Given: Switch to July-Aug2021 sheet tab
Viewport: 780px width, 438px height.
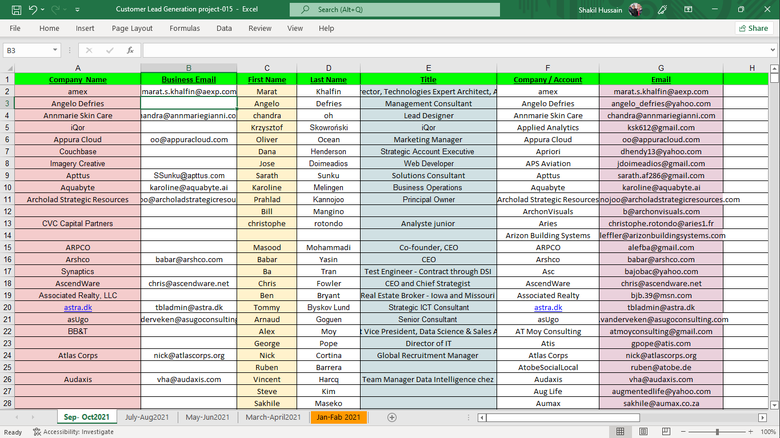Looking at the screenshot, I should 147,417.
